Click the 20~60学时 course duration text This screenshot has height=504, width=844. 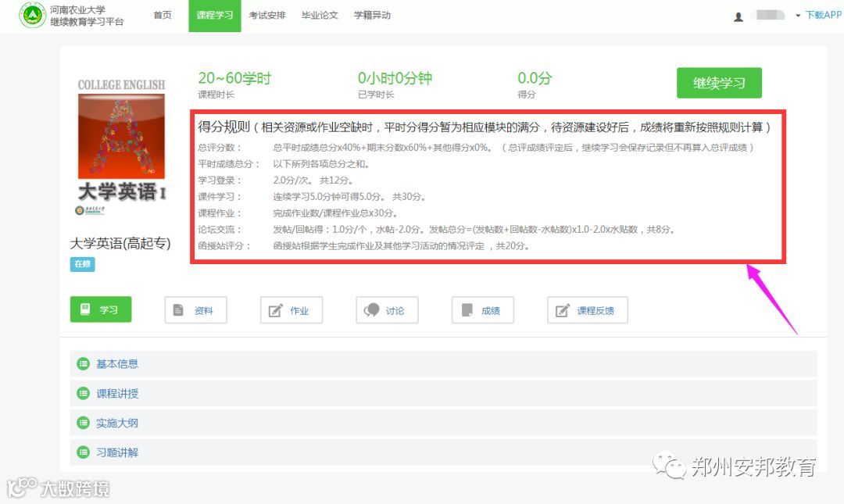(x=234, y=79)
